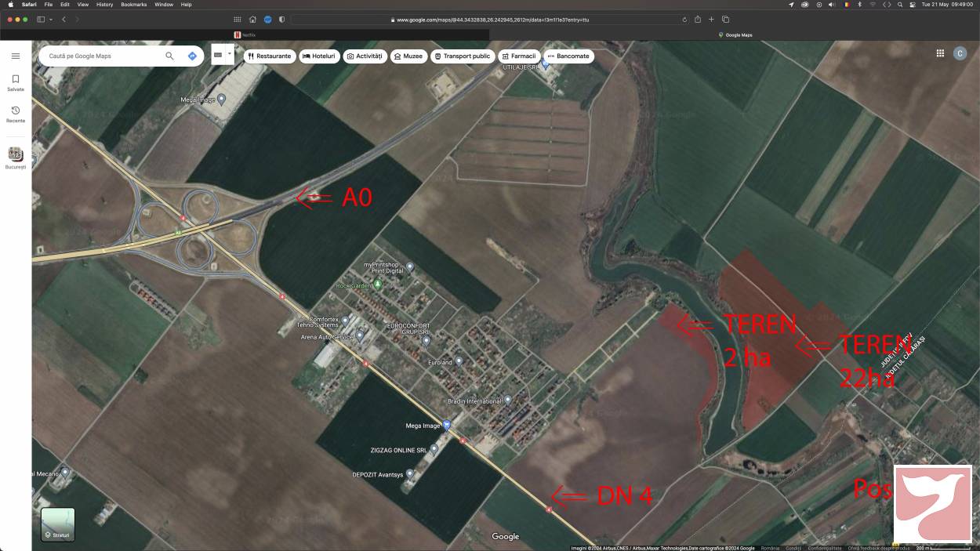Viewport: 980px width, 551px height.
Task: Filter map by Hoteluri
Action: pyautogui.click(x=319, y=56)
